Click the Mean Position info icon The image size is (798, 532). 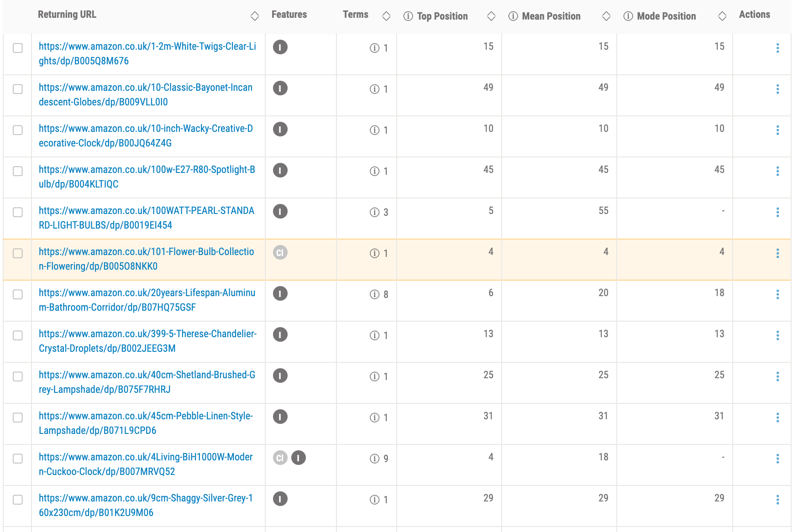pyautogui.click(x=513, y=16)
